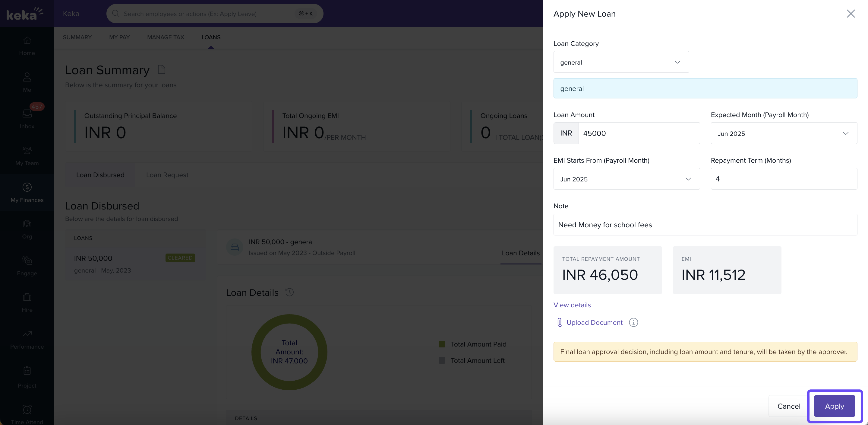Screen dimensions: 868x425
Task: Switch to the Loan Request tab
Action: [167, 175]
